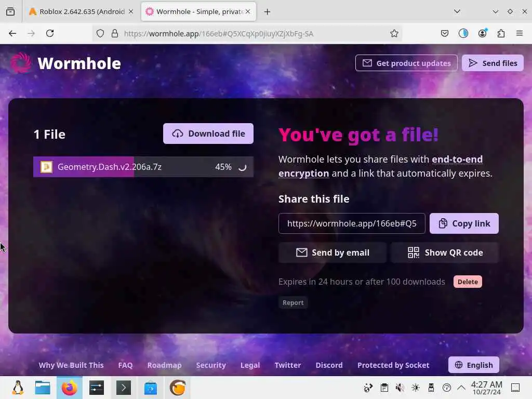Open the Discord footer link
This screenshot has width=532, height=399.
[x=329, y=365]
